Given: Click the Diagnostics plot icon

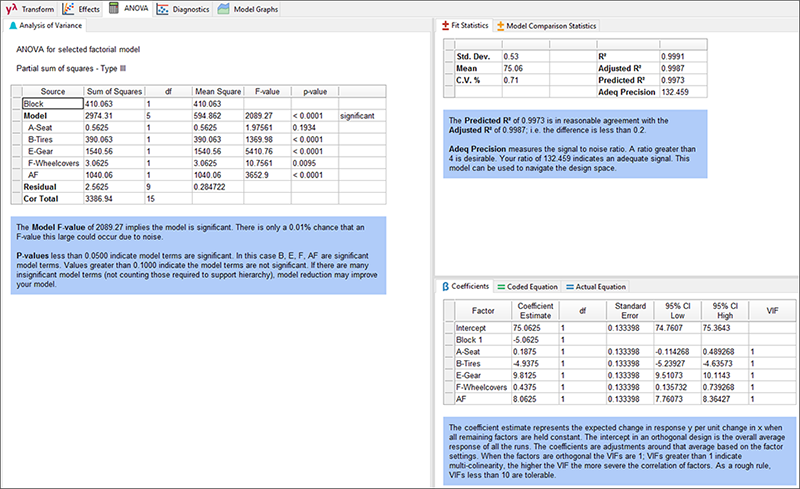Looking at the screenshot, I should coord(162,8).
